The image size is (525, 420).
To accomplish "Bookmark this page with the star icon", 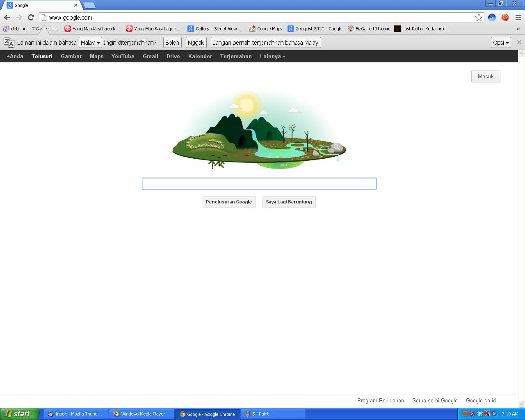I will click(x=479, y=17).
